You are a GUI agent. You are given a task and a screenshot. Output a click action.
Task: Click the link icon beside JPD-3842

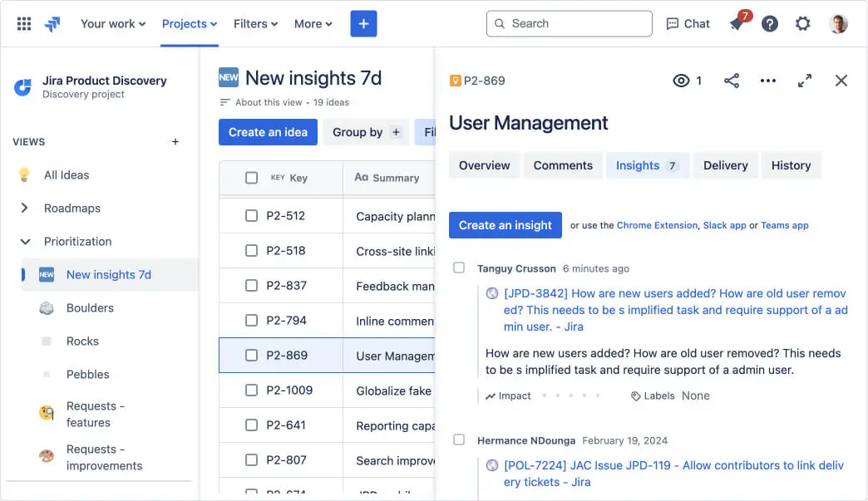click(x=491, y=293)
